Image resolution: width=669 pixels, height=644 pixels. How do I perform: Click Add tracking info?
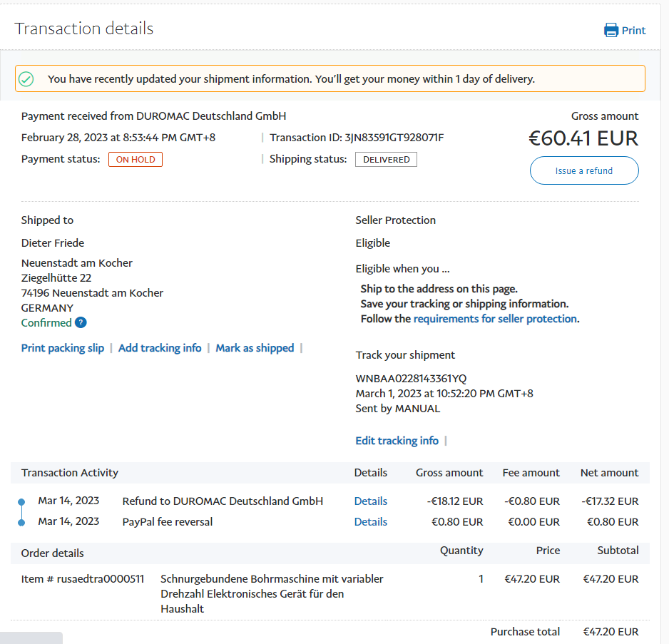160,348
